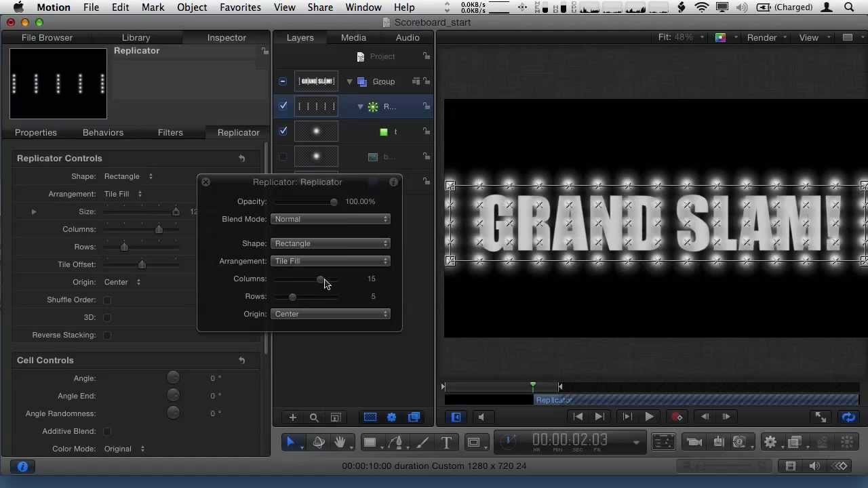Show keyframe editor diamond icon
Image resolution: width=868 pixels, height=488 pixels.
coord(841,466)
